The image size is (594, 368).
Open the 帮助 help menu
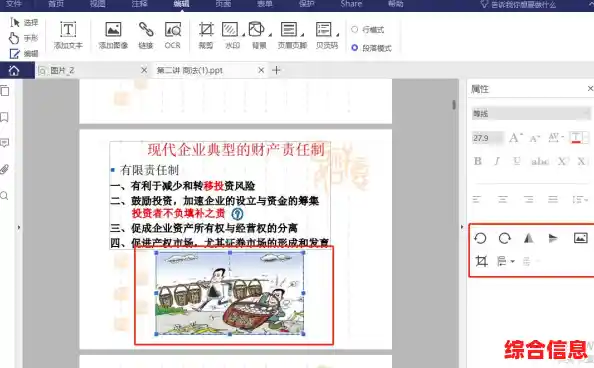click(x=395, y=4)
